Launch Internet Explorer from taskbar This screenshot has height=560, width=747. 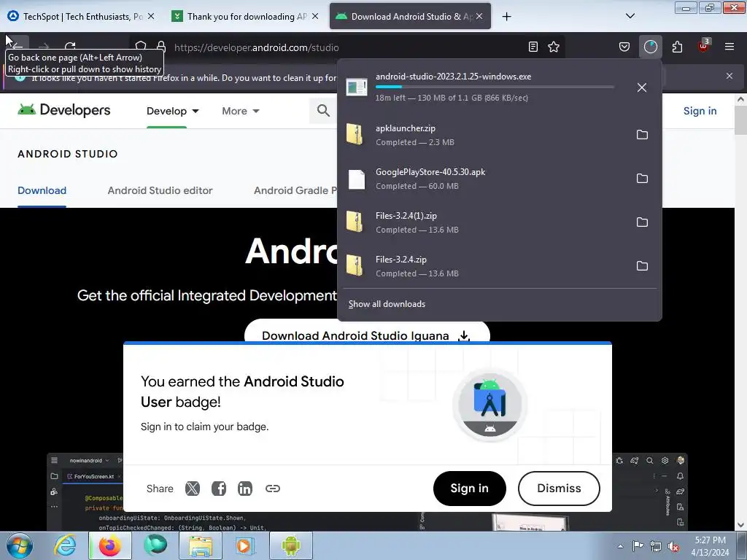[x=65, y=545]
